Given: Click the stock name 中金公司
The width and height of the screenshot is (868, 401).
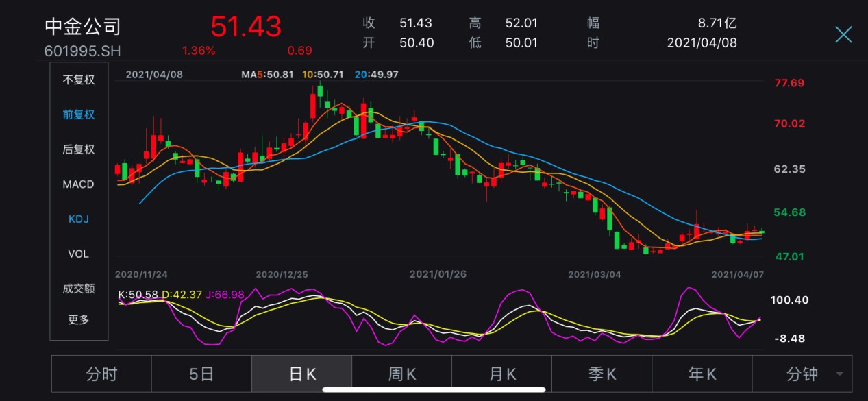Looking at the screenshot, I should pyautogui.click(x=83, y=27).
